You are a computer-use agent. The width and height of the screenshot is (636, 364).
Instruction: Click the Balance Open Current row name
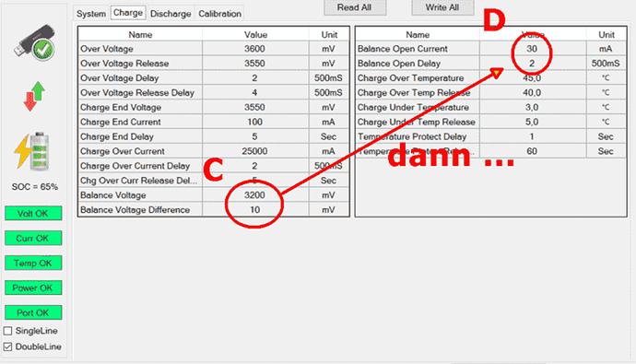403,49
